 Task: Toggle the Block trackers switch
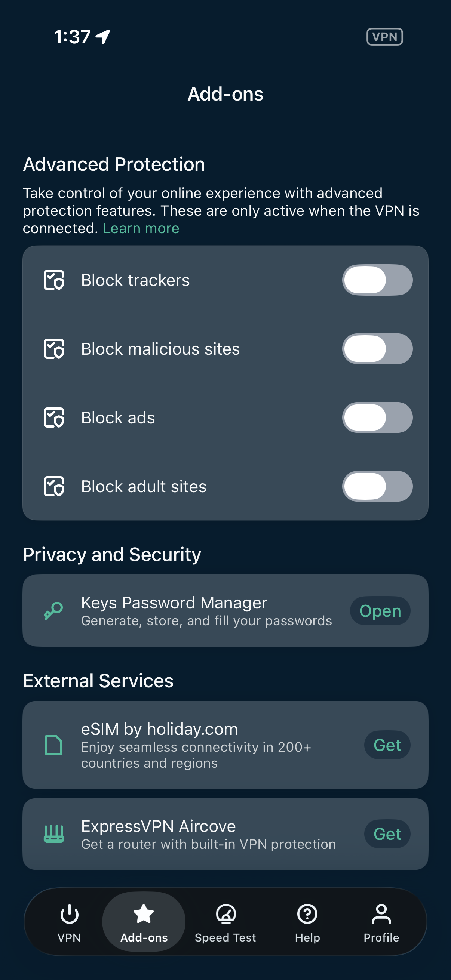(x=377, y=280)
